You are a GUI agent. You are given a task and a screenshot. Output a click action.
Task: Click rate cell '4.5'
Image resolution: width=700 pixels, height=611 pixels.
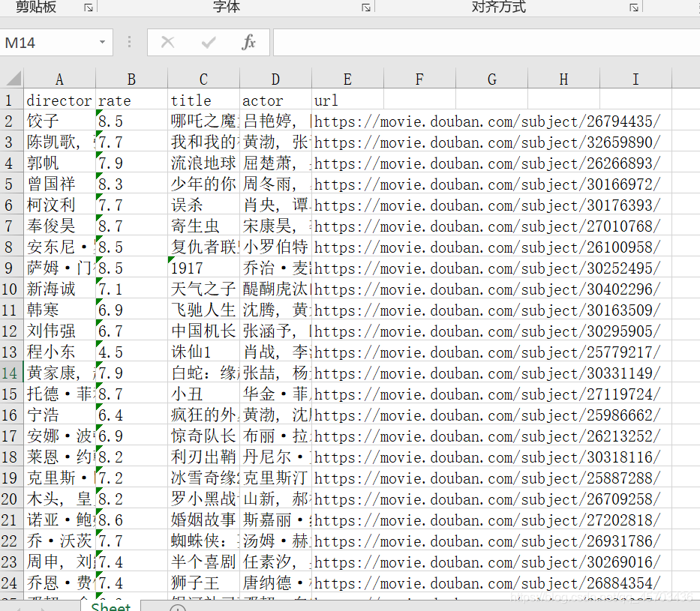point(131,352)
